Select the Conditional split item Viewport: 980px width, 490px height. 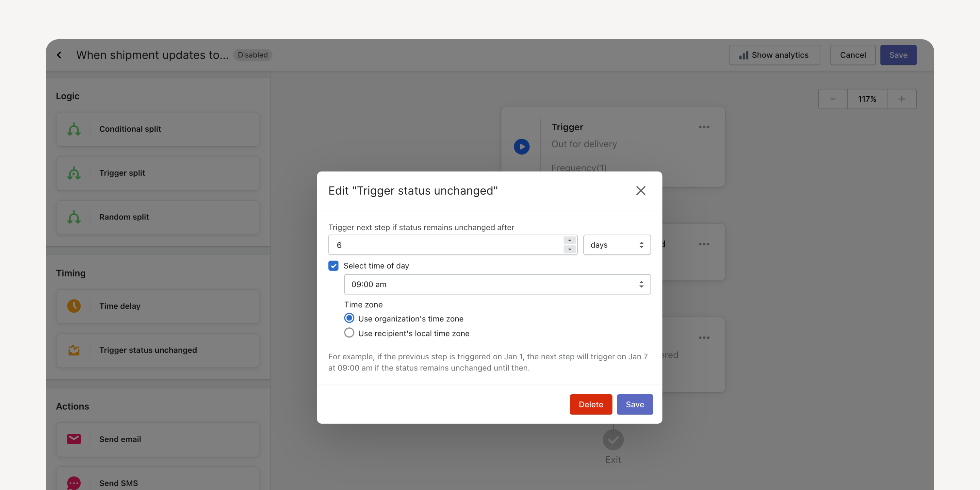point(158,129)
